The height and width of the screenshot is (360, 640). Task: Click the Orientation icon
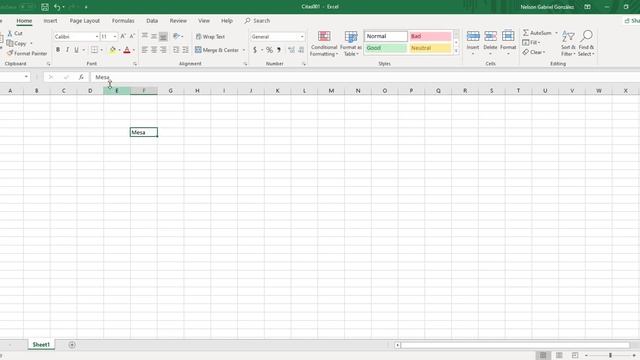[176, 36]
